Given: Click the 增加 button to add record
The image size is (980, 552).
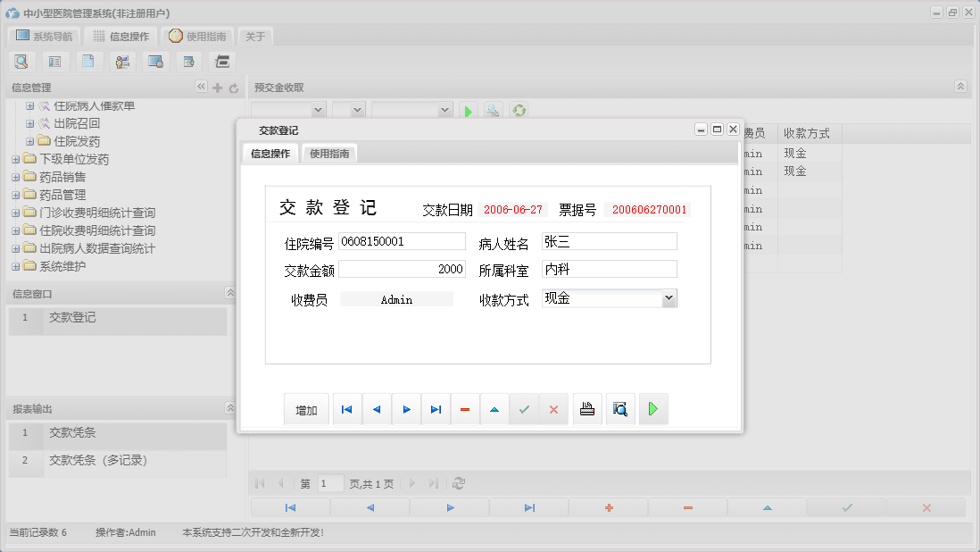Looking at the screenshot, I should pos(306,409).
